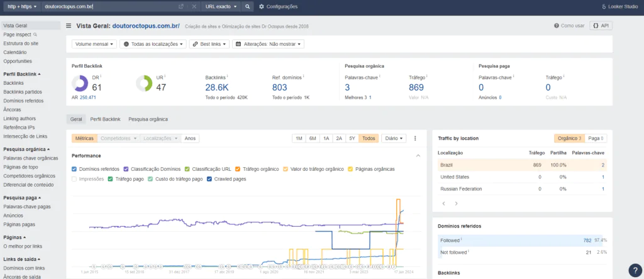This screenshot has height=279, width=644.
Task: Toggle the hamburger menu beside Vista Geral
Action: click(68, 26)
